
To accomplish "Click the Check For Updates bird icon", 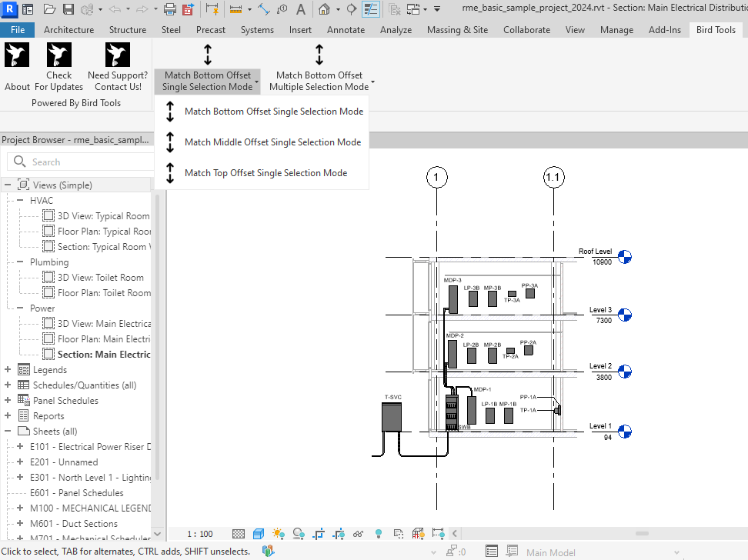I will [58, 55].
